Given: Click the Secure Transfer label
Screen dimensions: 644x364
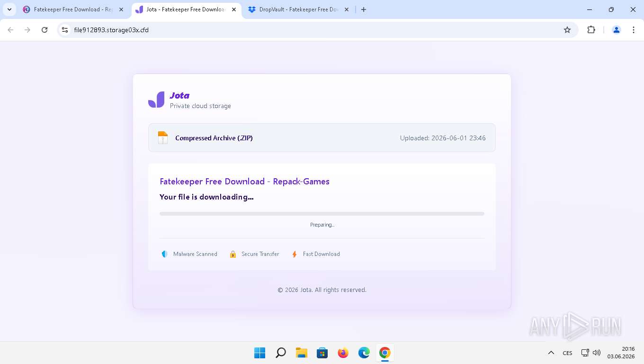Looking at the screenshot, I should coord(260,254).
